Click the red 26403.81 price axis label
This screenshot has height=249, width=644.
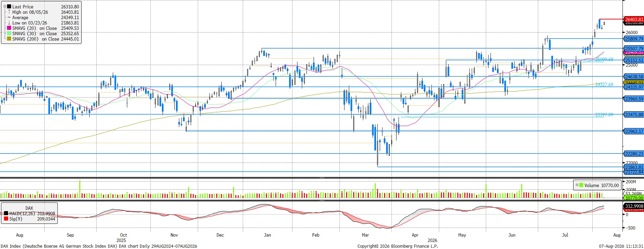(x=634, y=19)
